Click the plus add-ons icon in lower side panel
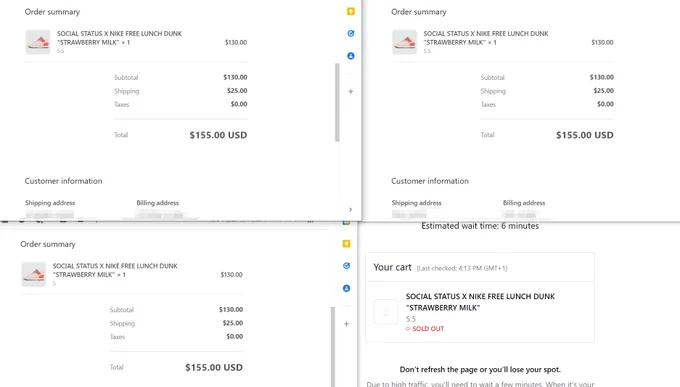680x387 pixels. click(347, 324)
